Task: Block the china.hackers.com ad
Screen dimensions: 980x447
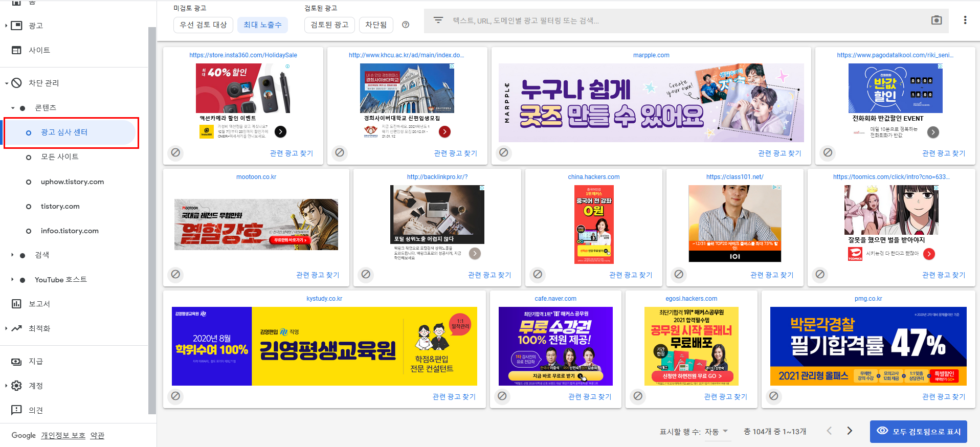Action: click(x=538, y=274)
